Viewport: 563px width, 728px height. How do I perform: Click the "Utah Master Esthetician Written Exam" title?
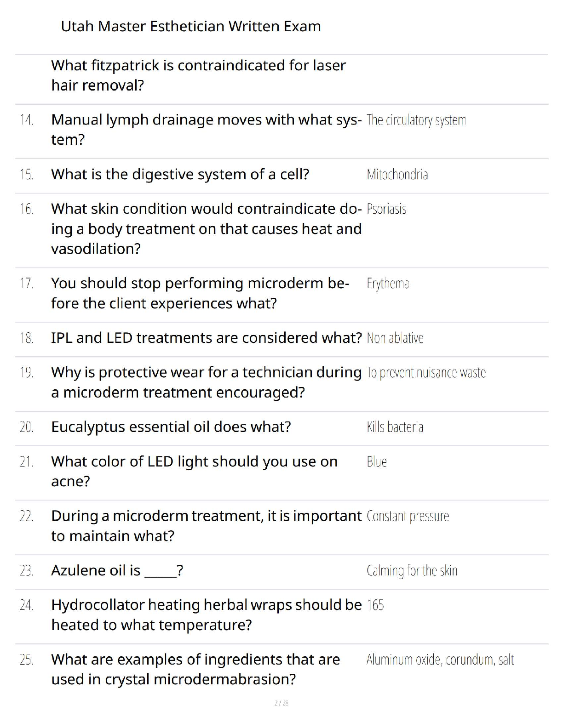[x=191, y=27]
